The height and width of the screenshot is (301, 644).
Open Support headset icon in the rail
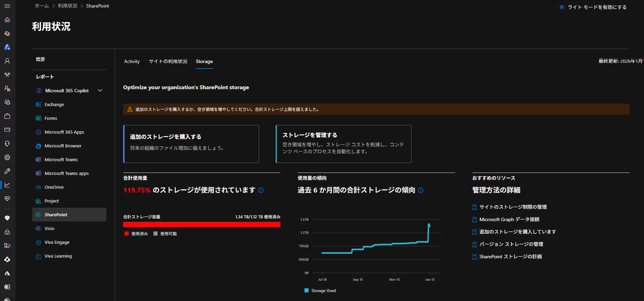[7, 144]
